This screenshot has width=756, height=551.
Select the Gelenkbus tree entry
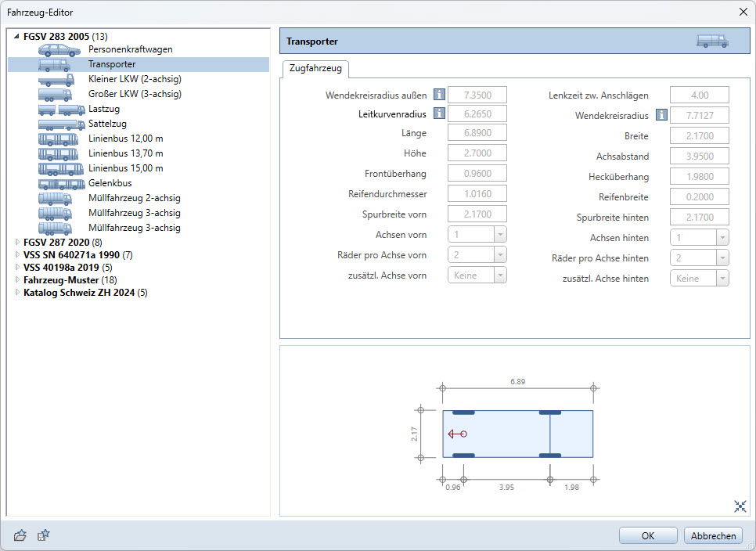[110, 183]
